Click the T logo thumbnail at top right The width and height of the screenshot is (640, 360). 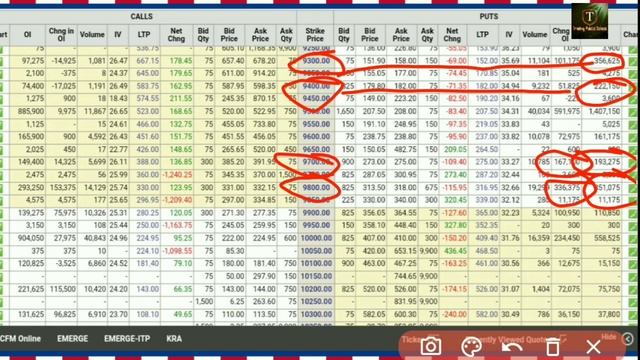(x=589, y=21)
